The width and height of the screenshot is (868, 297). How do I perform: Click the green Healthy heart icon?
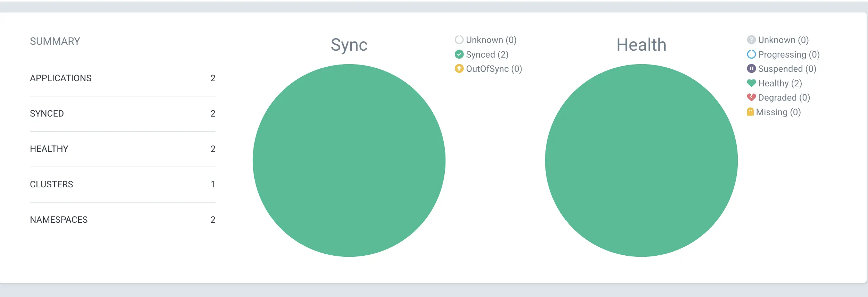[751, 83]
